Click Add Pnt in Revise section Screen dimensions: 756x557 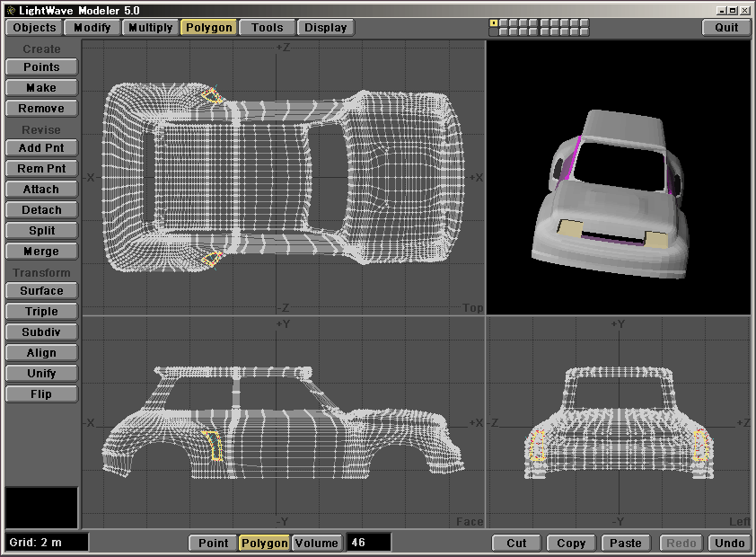coord(41,148)
